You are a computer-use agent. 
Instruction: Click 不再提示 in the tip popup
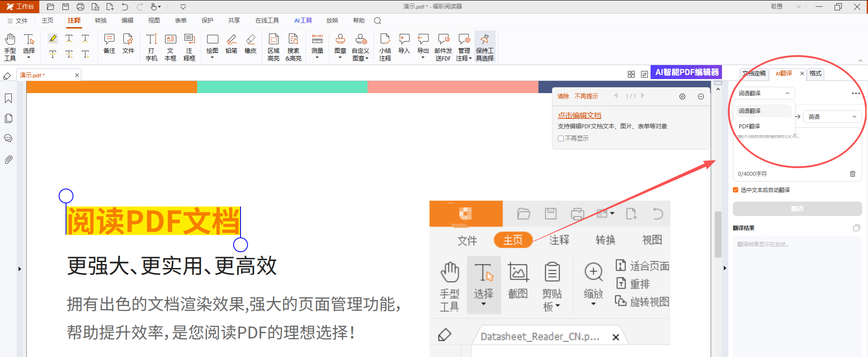[x=586, y=96]
